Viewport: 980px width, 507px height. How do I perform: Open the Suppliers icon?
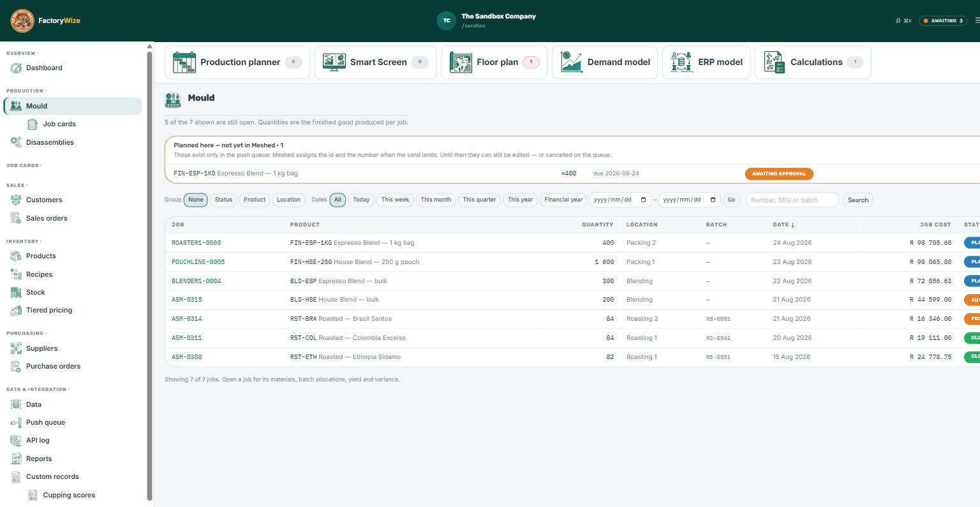pos(16,348)
